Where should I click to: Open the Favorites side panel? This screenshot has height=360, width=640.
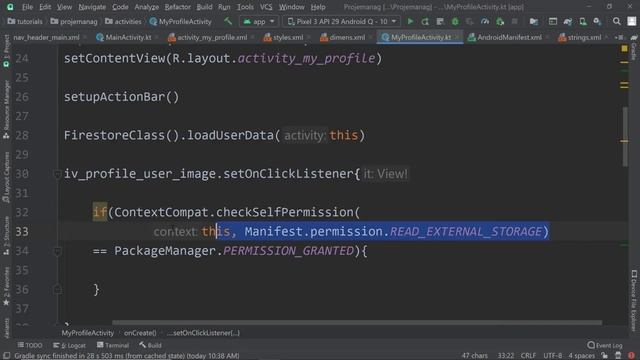coord(6,287)
